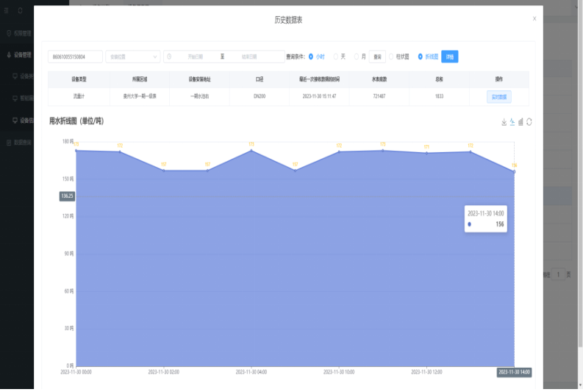Close the 历史数据表 dialog
Viewport: 583px width, 392px height.
[534, 18]
